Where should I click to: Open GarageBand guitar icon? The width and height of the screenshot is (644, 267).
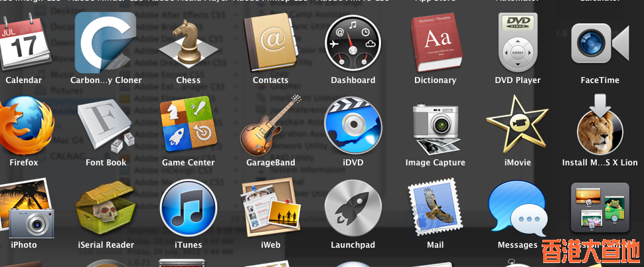(271, 126)
